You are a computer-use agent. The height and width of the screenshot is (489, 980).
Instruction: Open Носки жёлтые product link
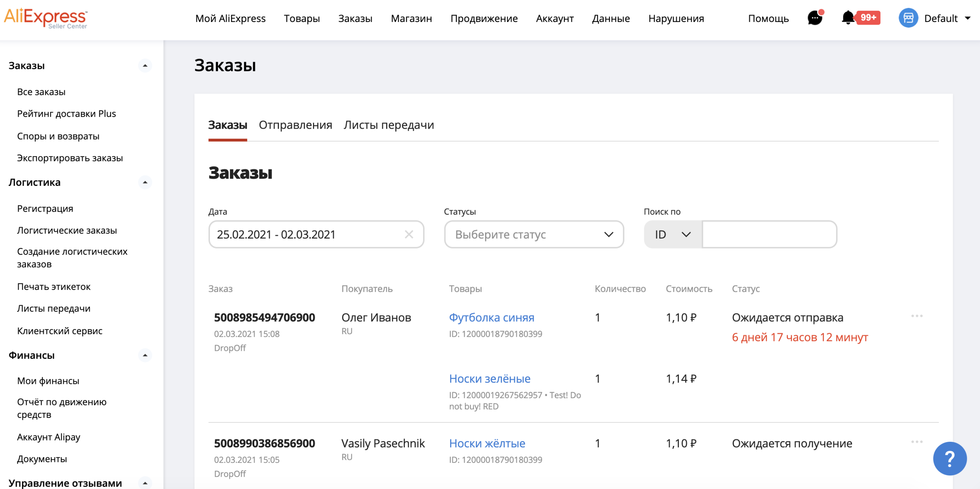pos(487,443)
